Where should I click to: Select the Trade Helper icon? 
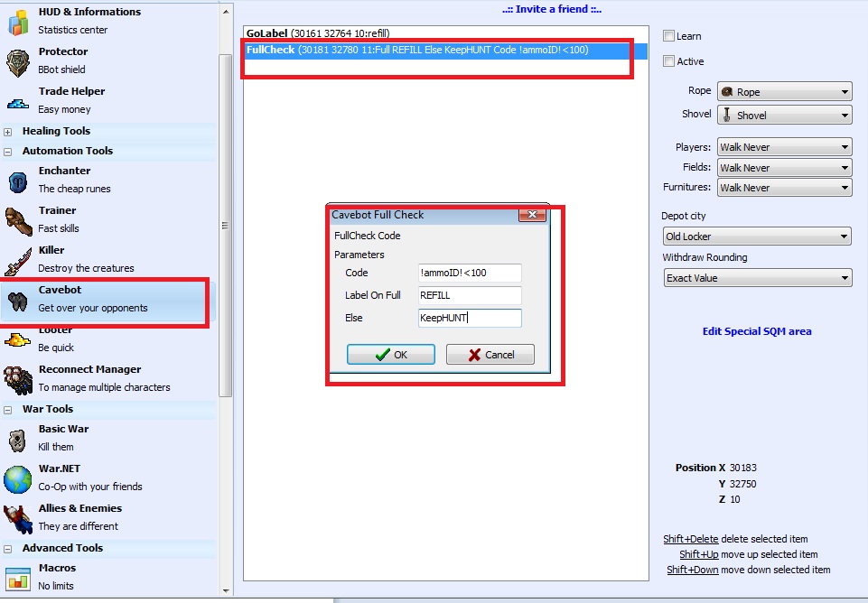pyautogui.click(x=18, y=100)
